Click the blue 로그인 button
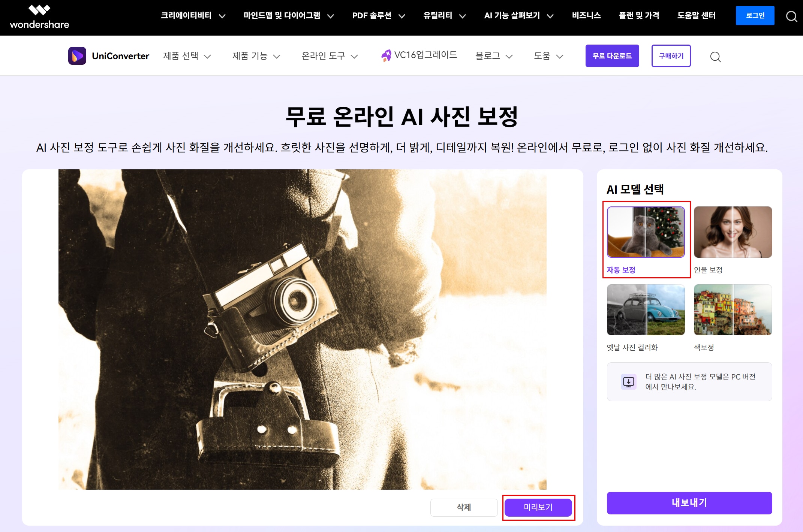 (x=755, y=16)
